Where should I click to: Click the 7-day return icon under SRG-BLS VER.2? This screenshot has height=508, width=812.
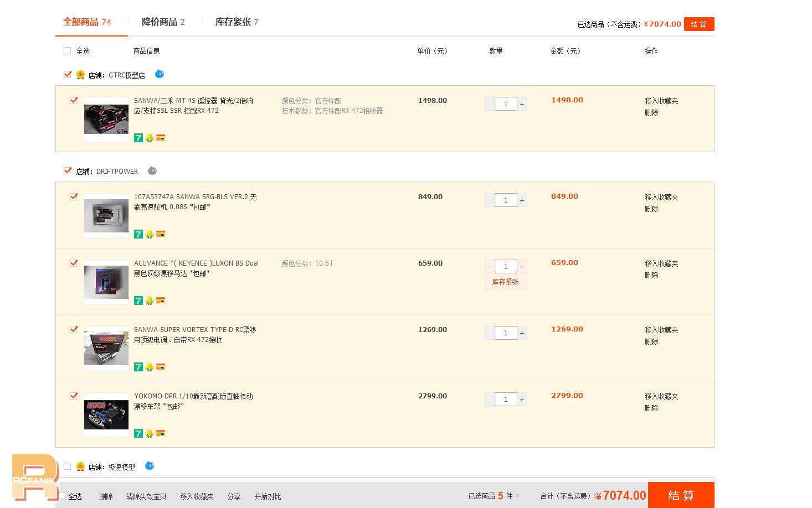tap(138, 234)
